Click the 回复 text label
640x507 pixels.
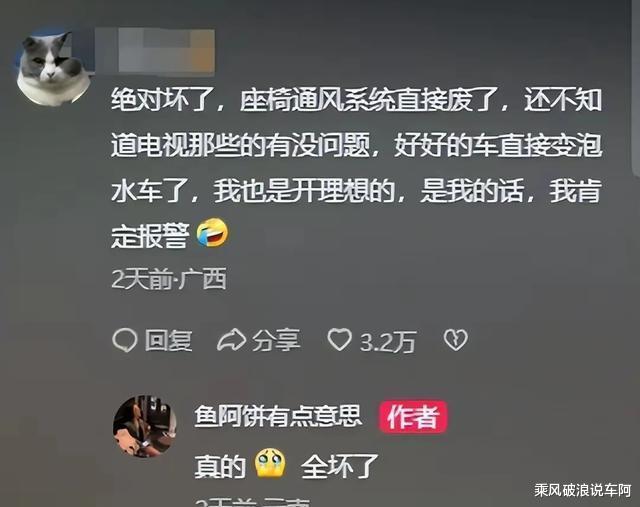tap(169, 340)
